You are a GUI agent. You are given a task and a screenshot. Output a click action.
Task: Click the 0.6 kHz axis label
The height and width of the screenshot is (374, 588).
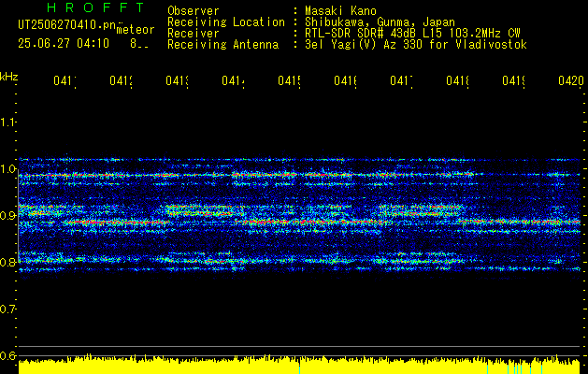pos(7,355)
